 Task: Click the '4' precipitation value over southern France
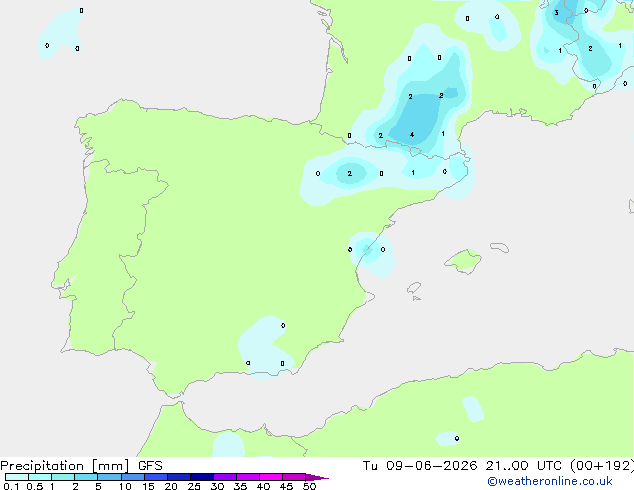(x=412, y=135)
